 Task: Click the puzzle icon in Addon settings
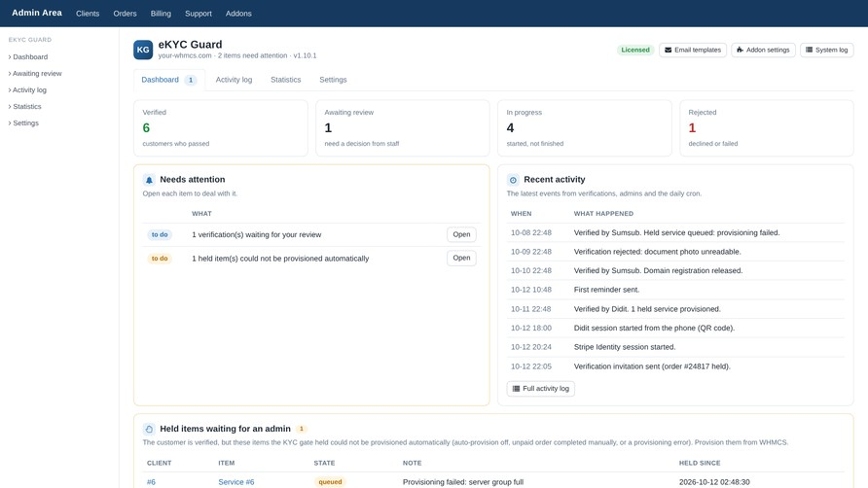point(740,50)
